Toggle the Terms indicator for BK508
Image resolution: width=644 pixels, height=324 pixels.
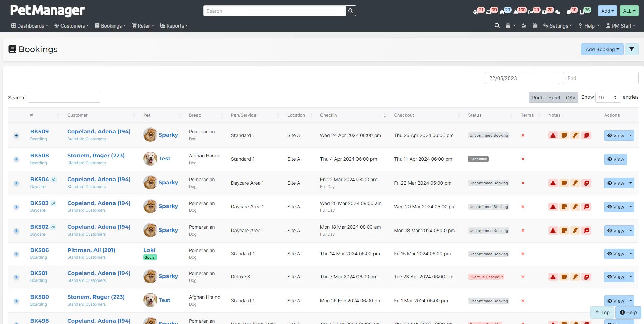coord(523,159)
